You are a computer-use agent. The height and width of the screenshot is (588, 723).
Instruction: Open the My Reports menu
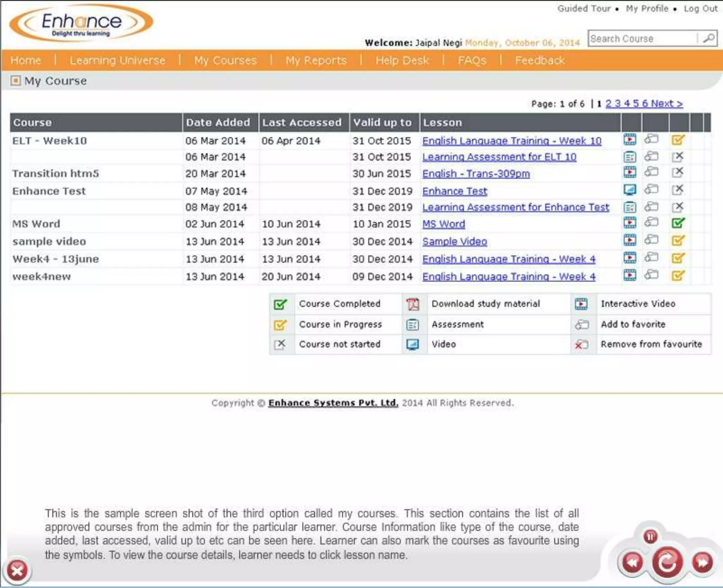click(x=316, y=60)
